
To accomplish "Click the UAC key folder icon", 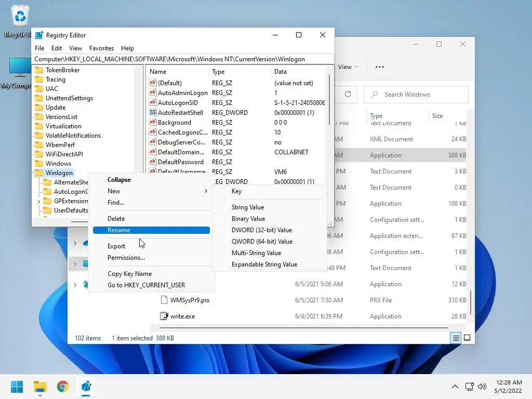I will click(x=39, y=88).
